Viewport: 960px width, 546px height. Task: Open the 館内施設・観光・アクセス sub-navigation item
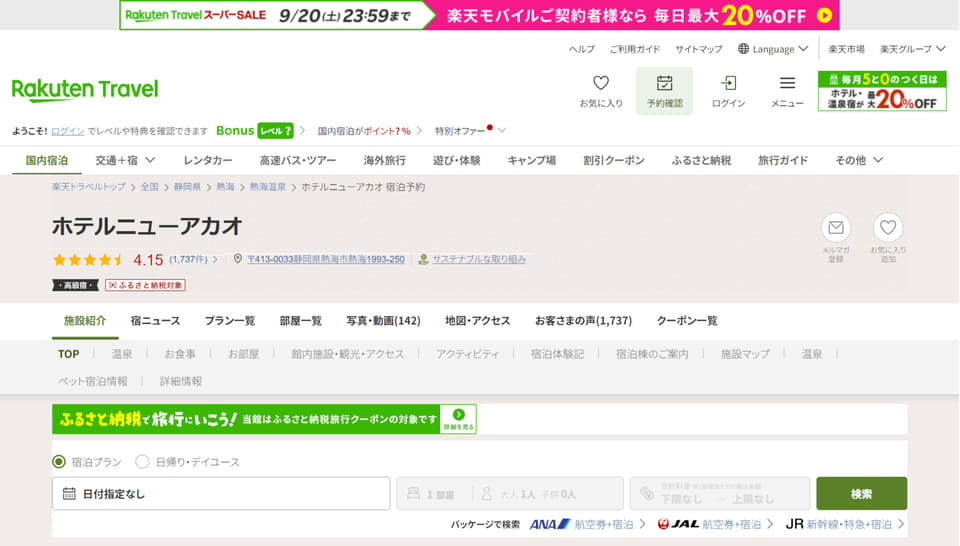pyautogui.click(x=348, y=354)
